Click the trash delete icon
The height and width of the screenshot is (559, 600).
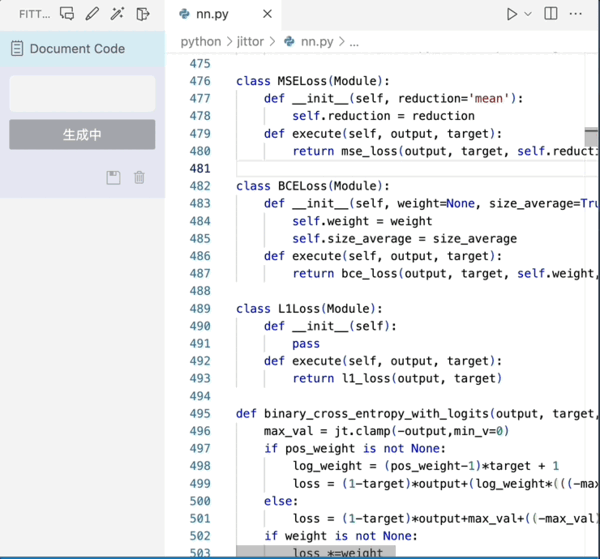point(139,177)
